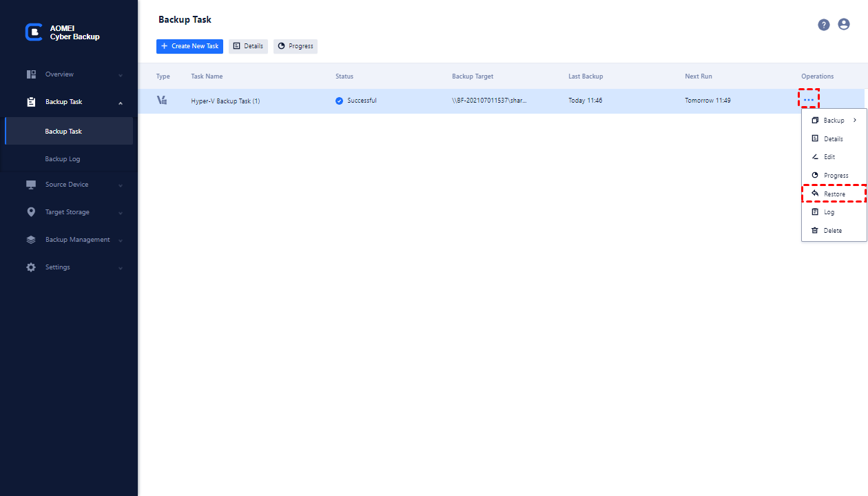
Task: Expand the Settings chevron
Action: coord(121,268)
